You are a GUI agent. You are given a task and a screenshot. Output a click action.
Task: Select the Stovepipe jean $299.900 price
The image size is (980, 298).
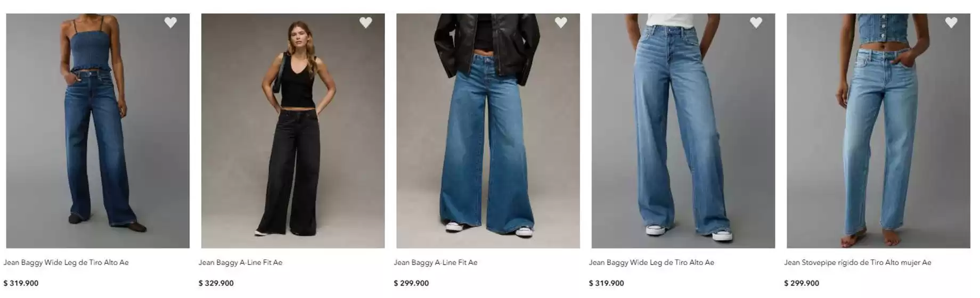coord(802,283)
